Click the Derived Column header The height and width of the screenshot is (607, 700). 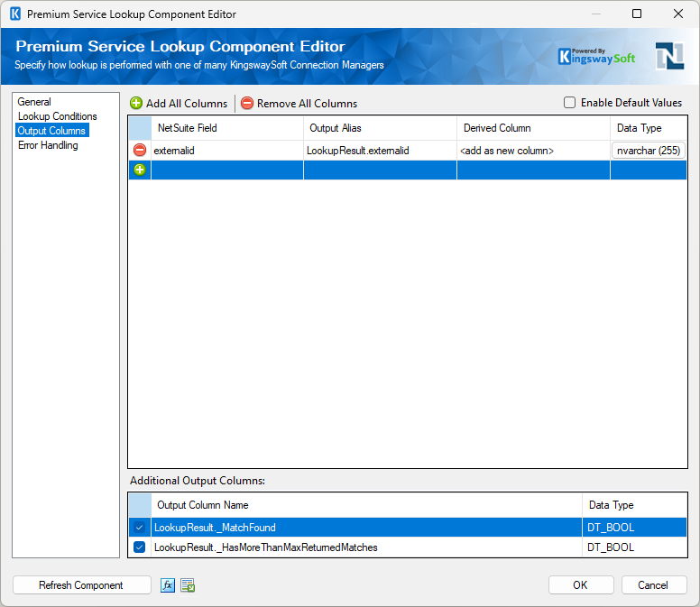tap(533, 128)
